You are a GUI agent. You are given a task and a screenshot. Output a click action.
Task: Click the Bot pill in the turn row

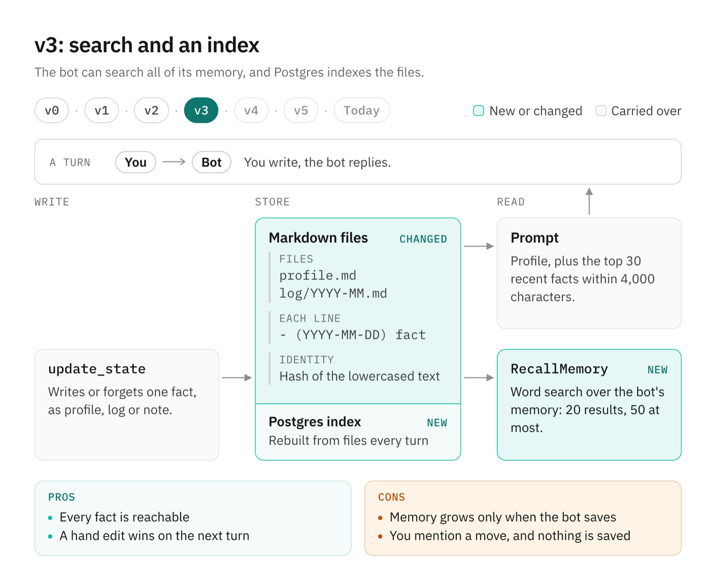coord(211,162)
